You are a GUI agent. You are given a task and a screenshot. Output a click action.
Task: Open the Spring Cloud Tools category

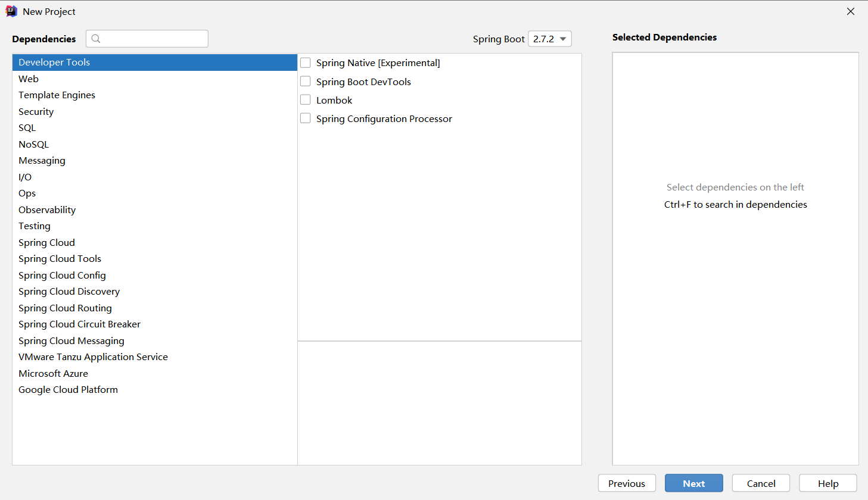tap(155, 259)
